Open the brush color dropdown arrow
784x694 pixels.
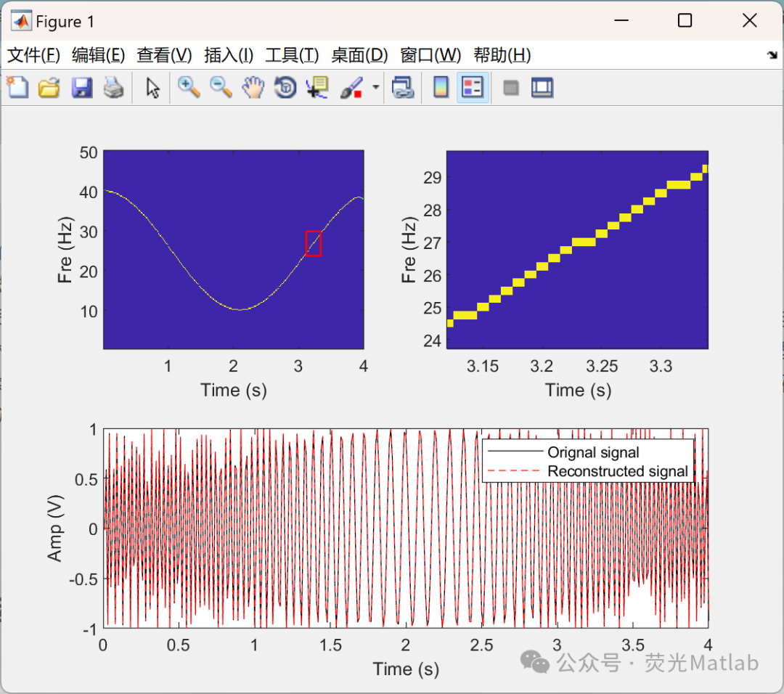tap(375, 88)
